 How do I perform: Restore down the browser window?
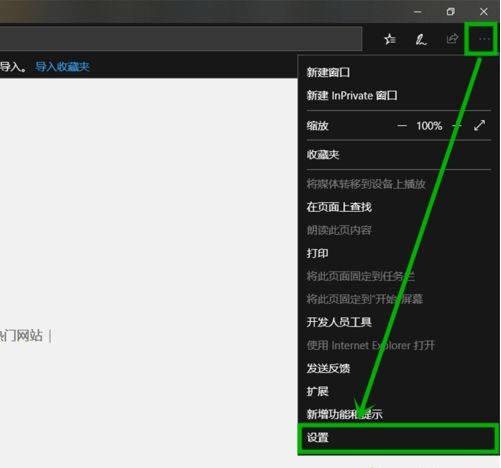(x=450, y=12)
